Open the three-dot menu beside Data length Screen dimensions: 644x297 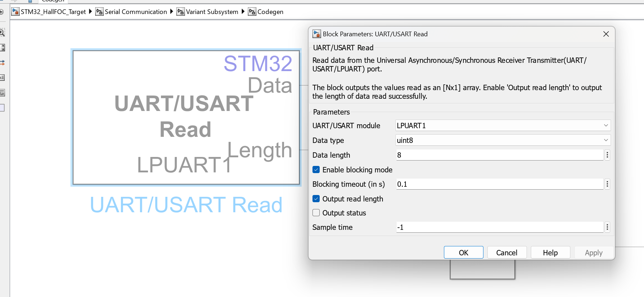click(607, 155)
